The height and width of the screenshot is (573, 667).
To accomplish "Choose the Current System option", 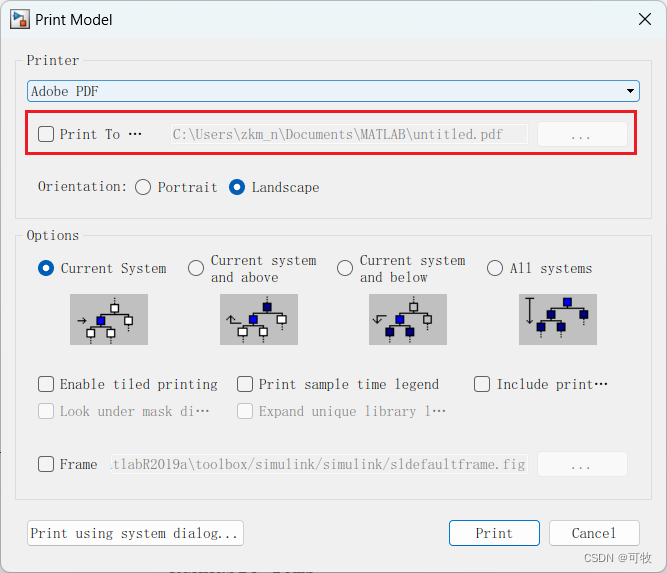I will tap(46, 268).
